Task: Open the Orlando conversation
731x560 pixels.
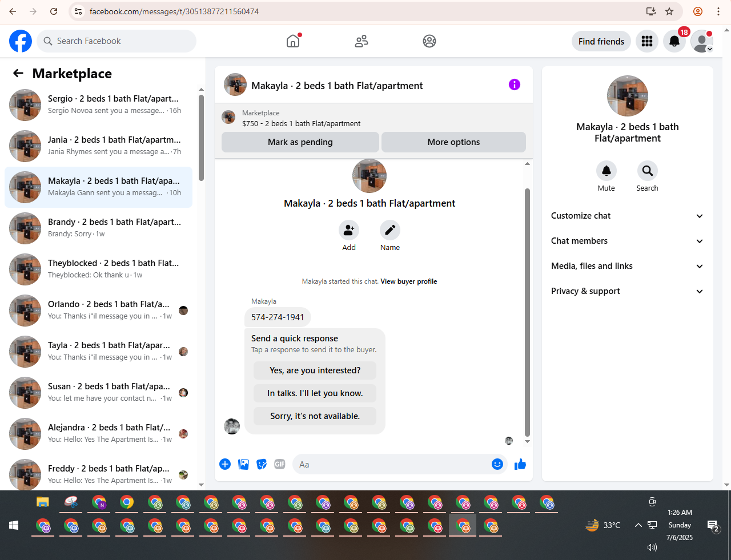Action: [98, 311]
